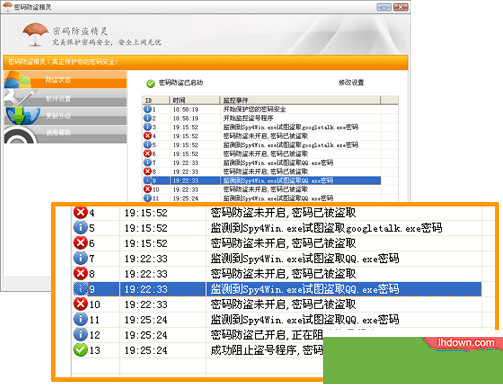Screen dimensions: 503x390
Task: Close the 密码防盗精灵 window
Action: click(401, 7)
